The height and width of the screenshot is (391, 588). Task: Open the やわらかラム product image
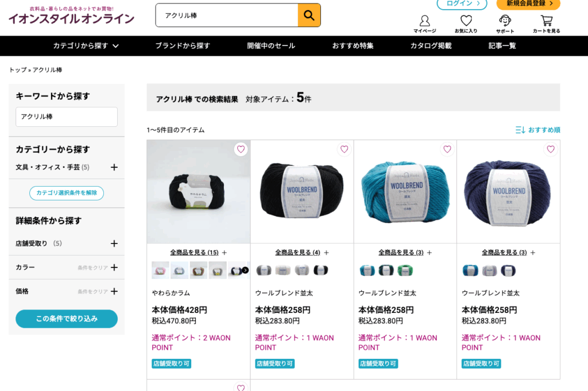click(198, 192)
